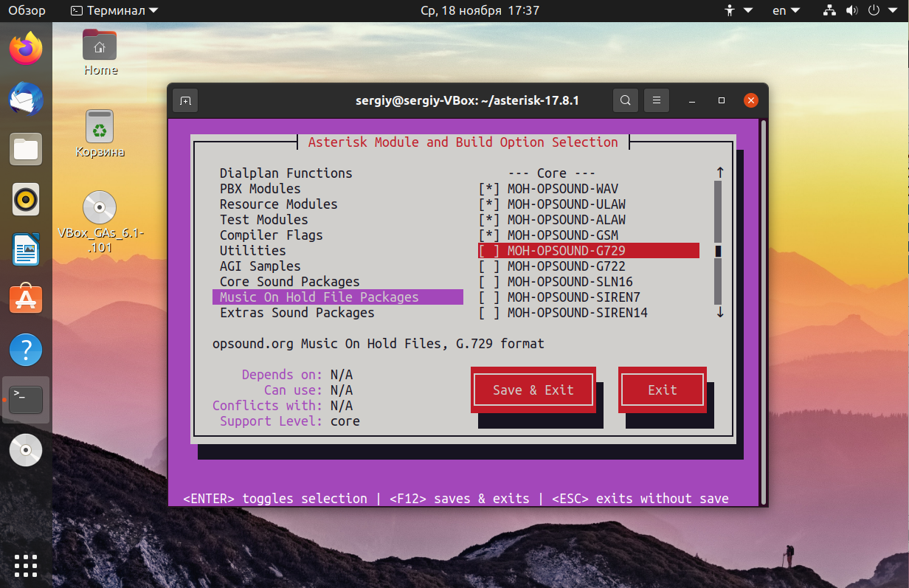Screen dimensions: 909x588
Task: Open Rhythmbox music player in dock
Action: coord(26,199)
